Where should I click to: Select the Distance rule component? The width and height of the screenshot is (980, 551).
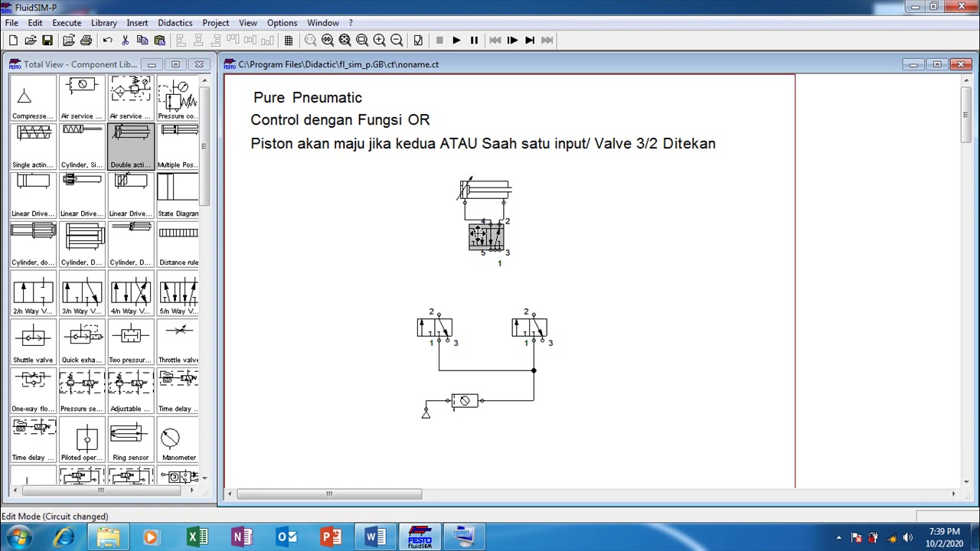tap(178, 245)
